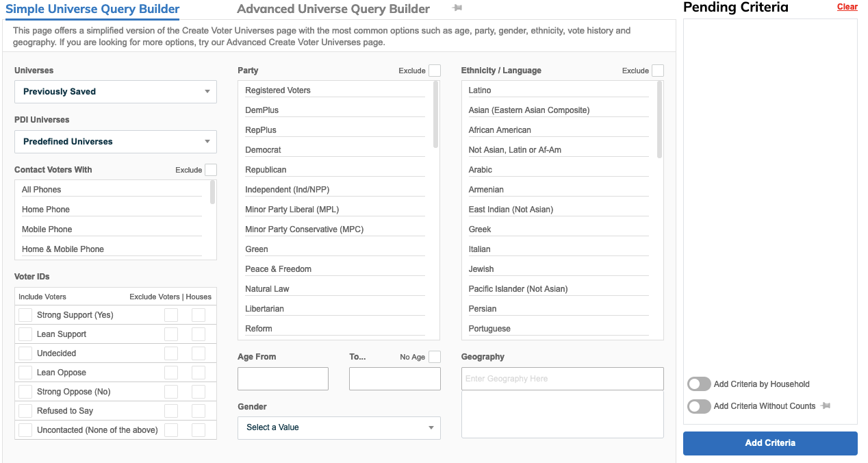Click the Age From input field
The height and width of the screenshot is (463, 868).
(x=283, y=379)
